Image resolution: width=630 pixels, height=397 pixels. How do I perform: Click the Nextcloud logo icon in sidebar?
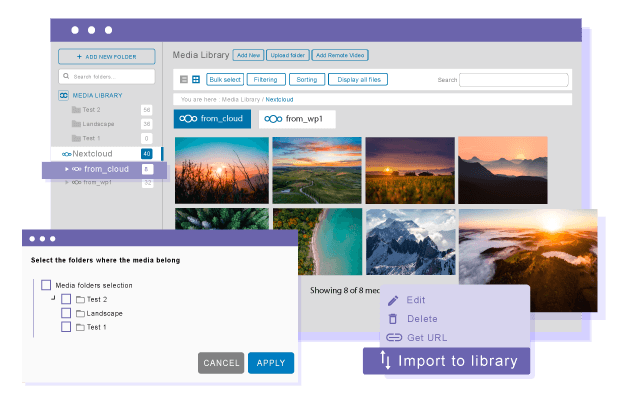click(x=67, y=154)
